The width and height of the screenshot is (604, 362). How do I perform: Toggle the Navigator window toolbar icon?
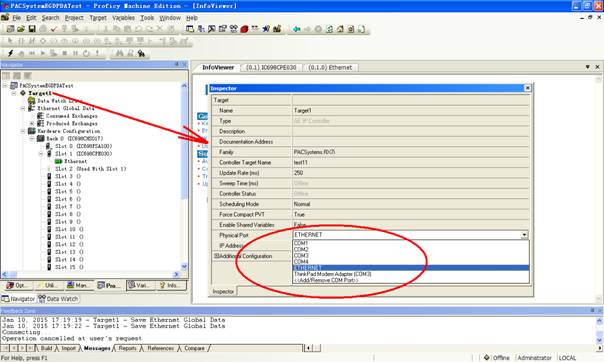click(x=190, y=29)
